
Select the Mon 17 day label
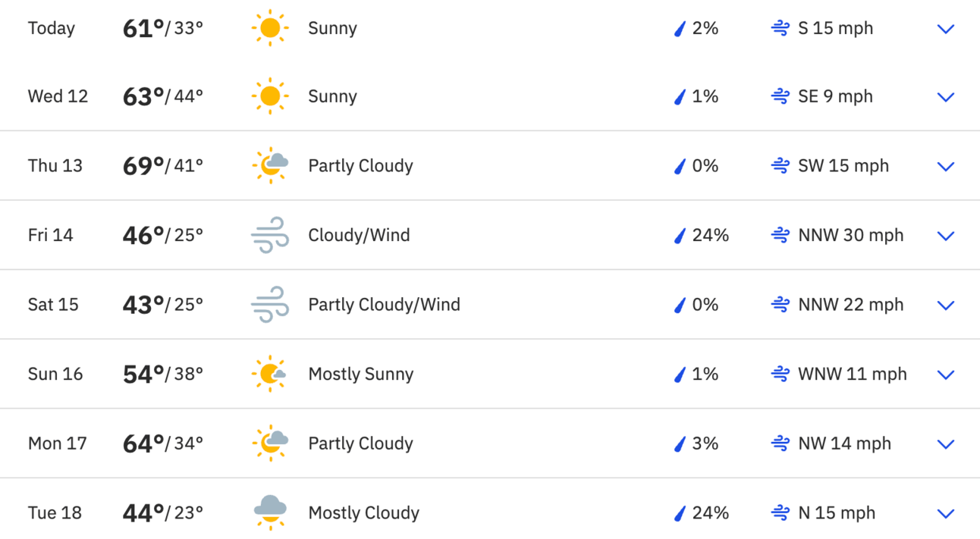(x=58, y=443)
